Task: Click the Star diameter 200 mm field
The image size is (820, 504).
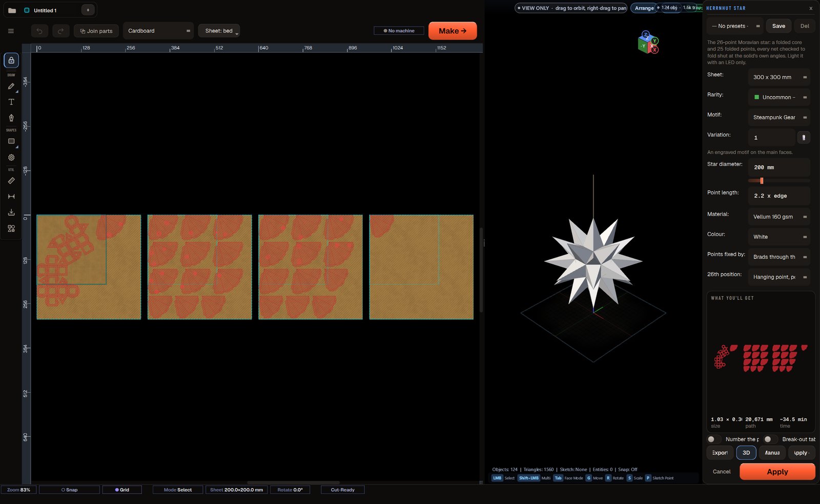Action: coord(779,167)
